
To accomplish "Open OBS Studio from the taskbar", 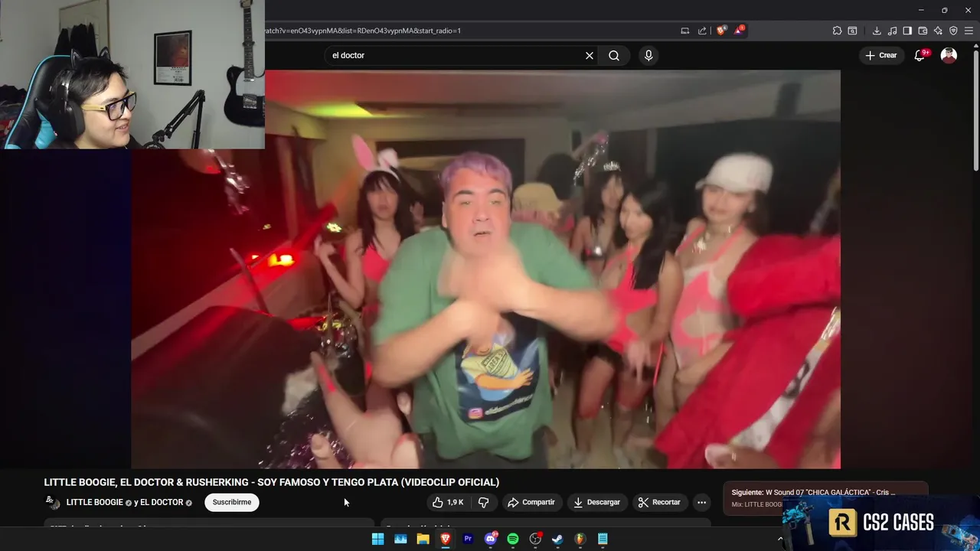I will coord(535,539).
